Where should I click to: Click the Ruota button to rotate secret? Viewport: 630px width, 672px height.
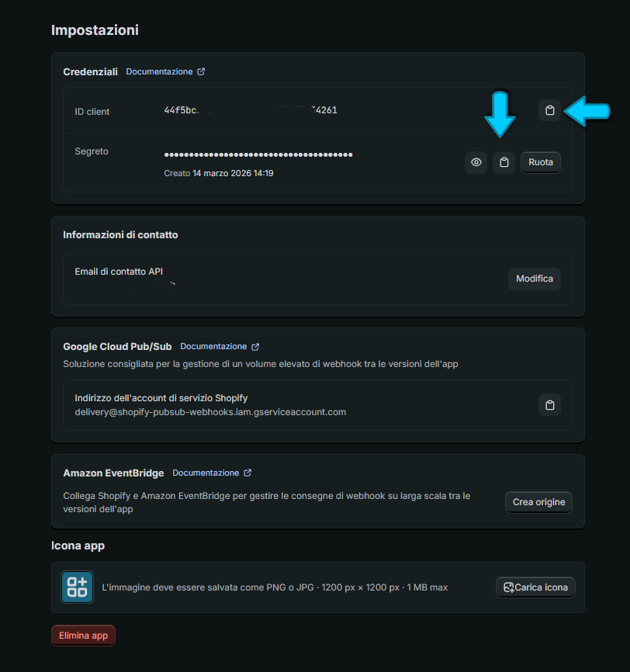click(x=541, y=162)
